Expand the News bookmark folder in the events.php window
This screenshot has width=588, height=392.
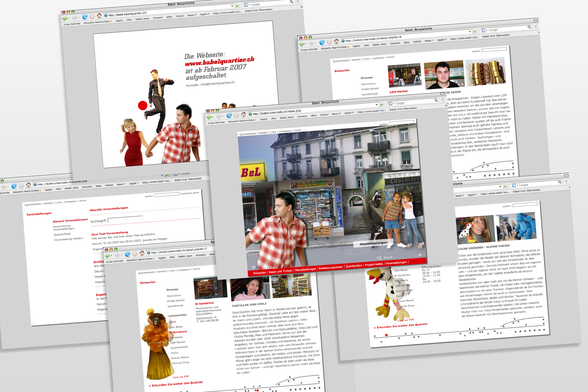tap(121, 185)
